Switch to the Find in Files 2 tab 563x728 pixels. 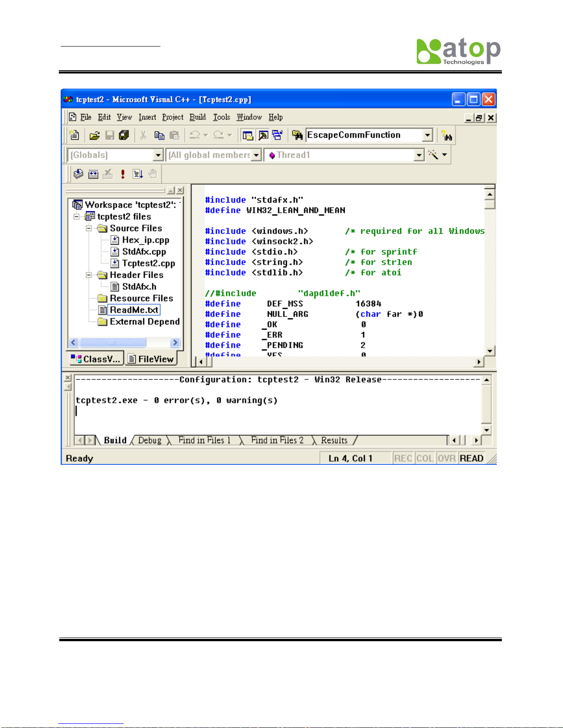pos(277,440)
